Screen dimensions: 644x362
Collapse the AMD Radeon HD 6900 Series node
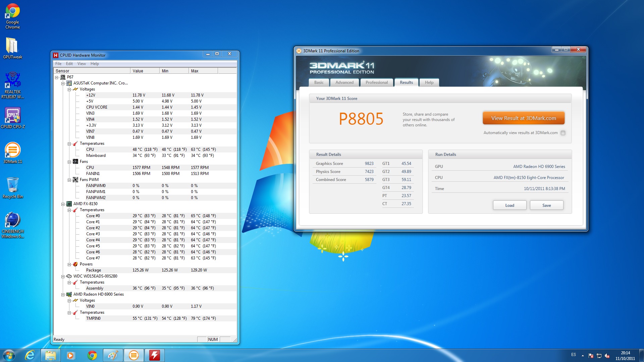point(63,295)
